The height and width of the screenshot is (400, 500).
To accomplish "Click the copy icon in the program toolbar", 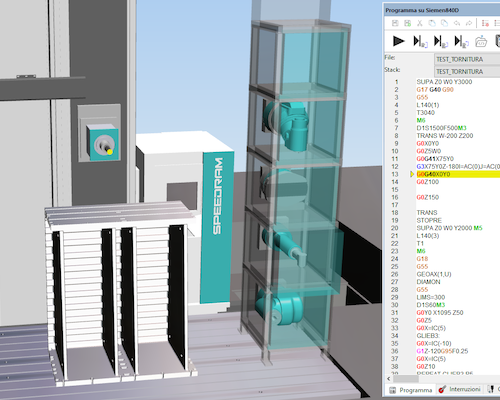I will [x=432, y=23].
